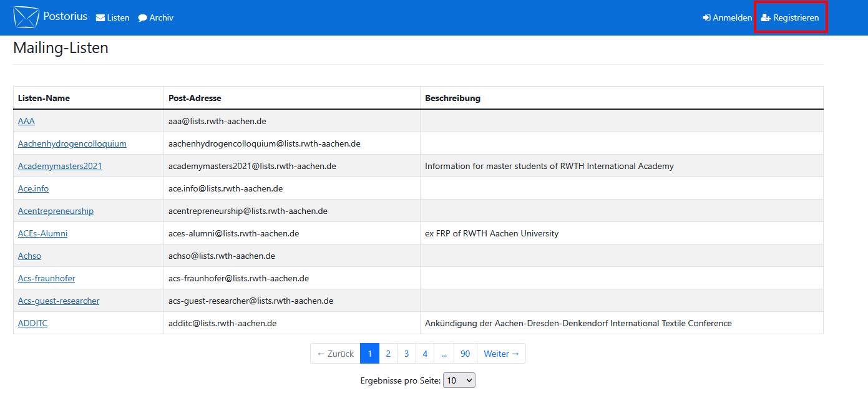Image resolution: width=868 pixels, height=411 pixels.
Task: Open the Ergebnisse pro Seite dropdown
Action: (x=459, y=380)
